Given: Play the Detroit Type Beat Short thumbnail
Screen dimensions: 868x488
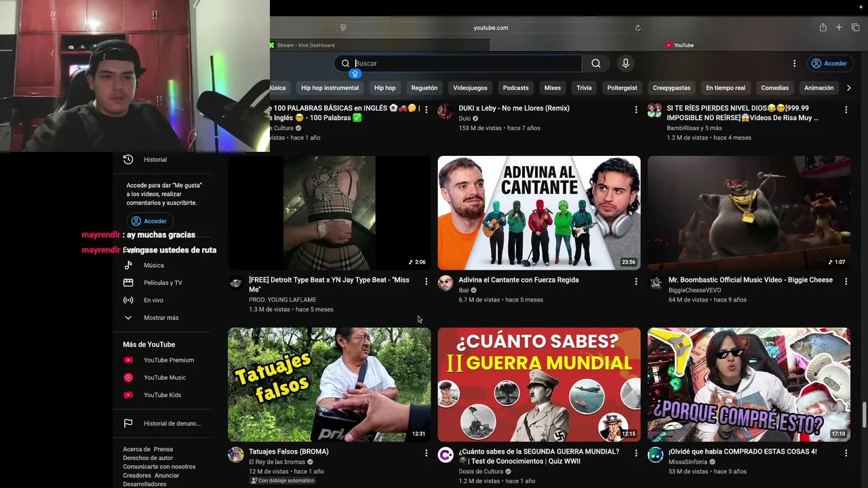Looking at the screenshot, I should [x=329, y=213].
